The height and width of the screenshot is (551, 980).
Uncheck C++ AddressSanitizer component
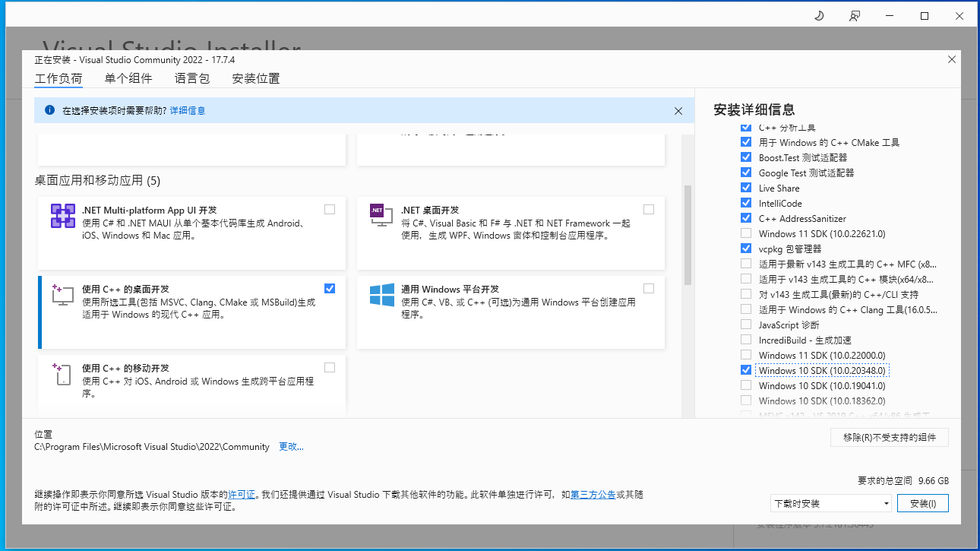(745, 218)
